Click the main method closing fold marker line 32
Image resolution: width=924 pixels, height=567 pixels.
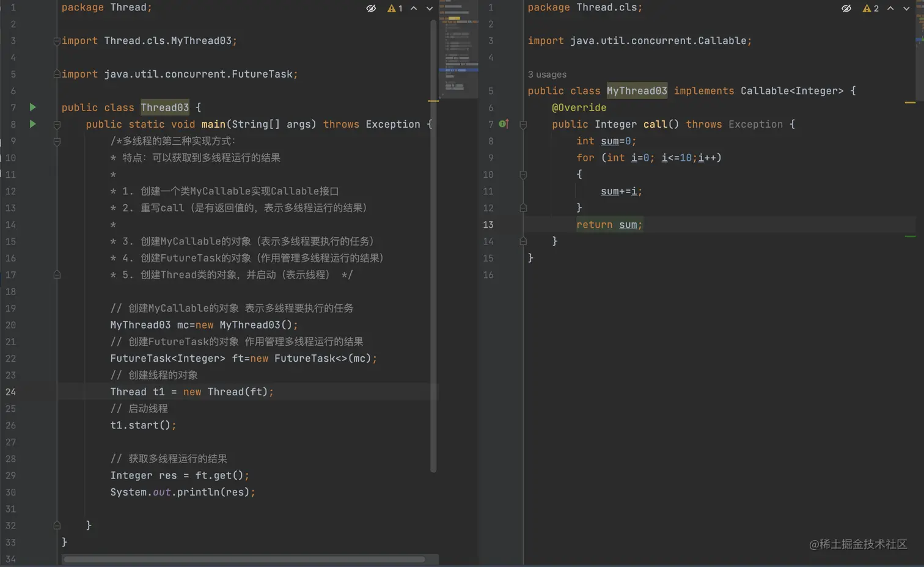coord(57,525)
